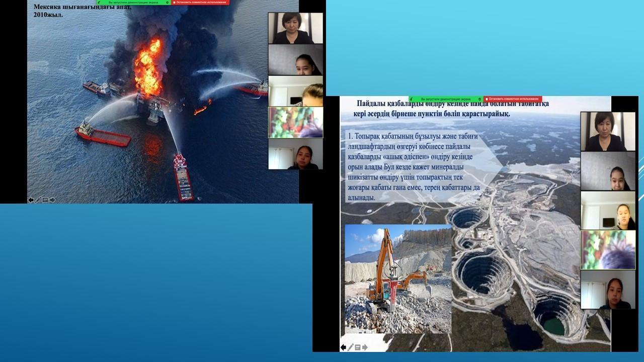This screenshot has width=644, height=362.
Task: Select top participant video beside the oil rig slide
Action: [295, 28]
